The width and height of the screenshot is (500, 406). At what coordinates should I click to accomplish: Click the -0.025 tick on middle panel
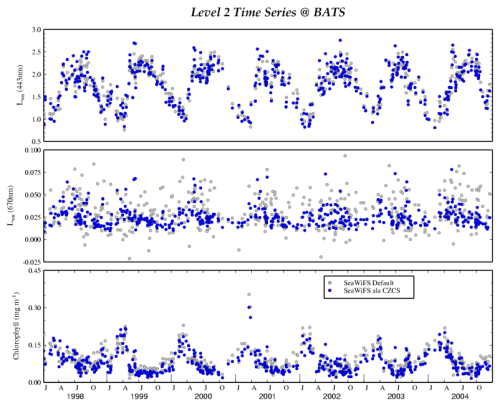pos(32,262)
